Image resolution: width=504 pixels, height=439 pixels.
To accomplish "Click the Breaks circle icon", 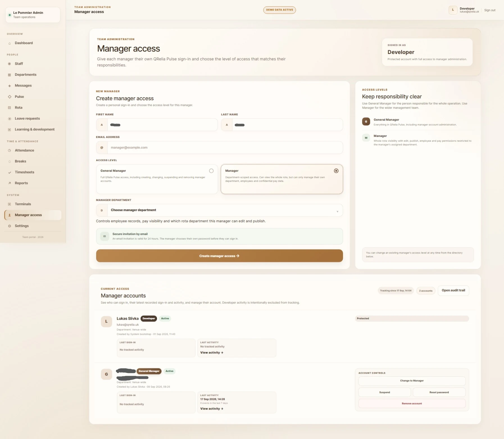I will tap(10, 161).
